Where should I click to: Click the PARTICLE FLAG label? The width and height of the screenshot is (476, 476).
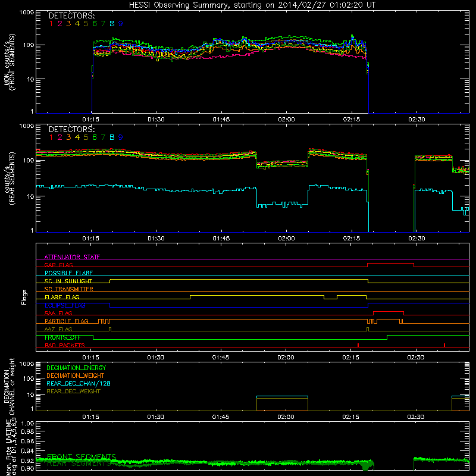click(x=67, y=321)
